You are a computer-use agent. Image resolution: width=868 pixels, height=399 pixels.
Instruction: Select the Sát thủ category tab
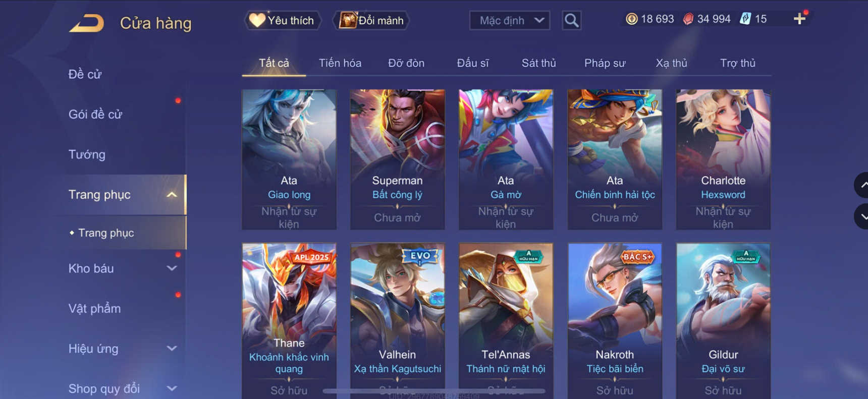tap(538, 63)
